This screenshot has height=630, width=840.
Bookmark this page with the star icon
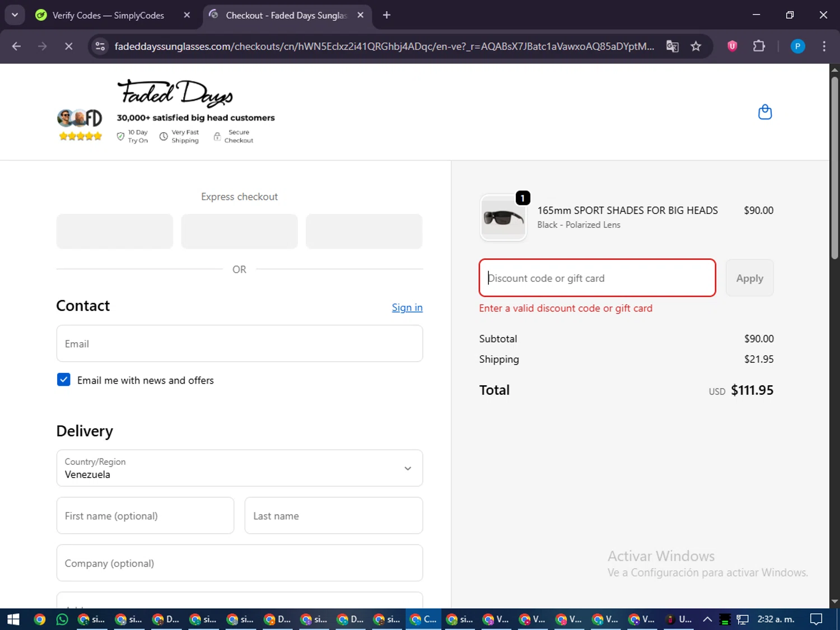click(x=696, y=46)
